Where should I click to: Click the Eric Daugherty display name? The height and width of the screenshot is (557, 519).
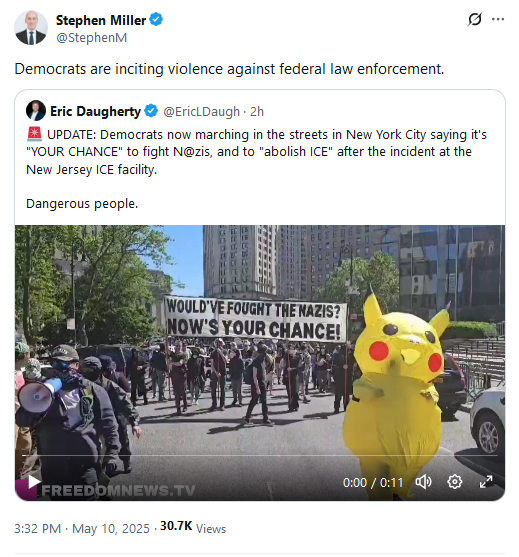tap(96, 111)
